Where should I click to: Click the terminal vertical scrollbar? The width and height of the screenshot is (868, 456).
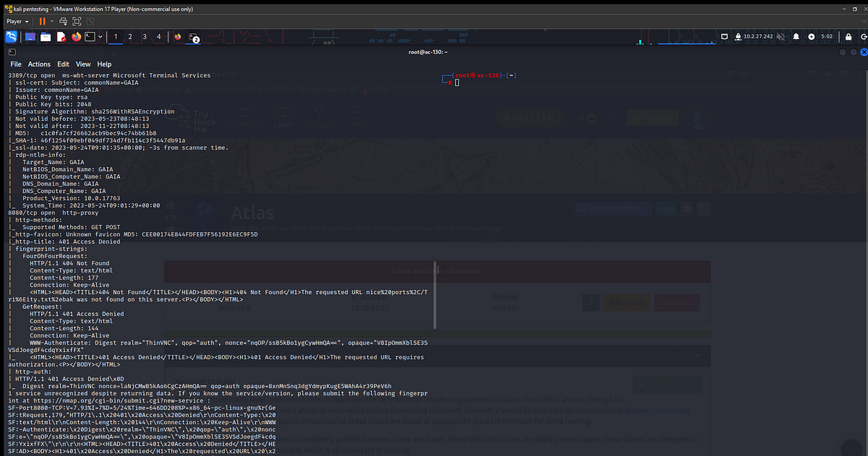(x=435, y=296)
